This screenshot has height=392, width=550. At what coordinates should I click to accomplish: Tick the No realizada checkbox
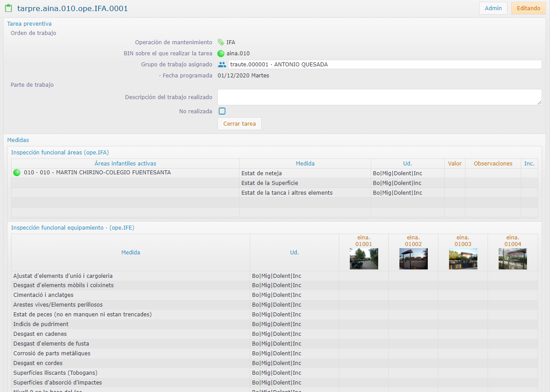222,111
